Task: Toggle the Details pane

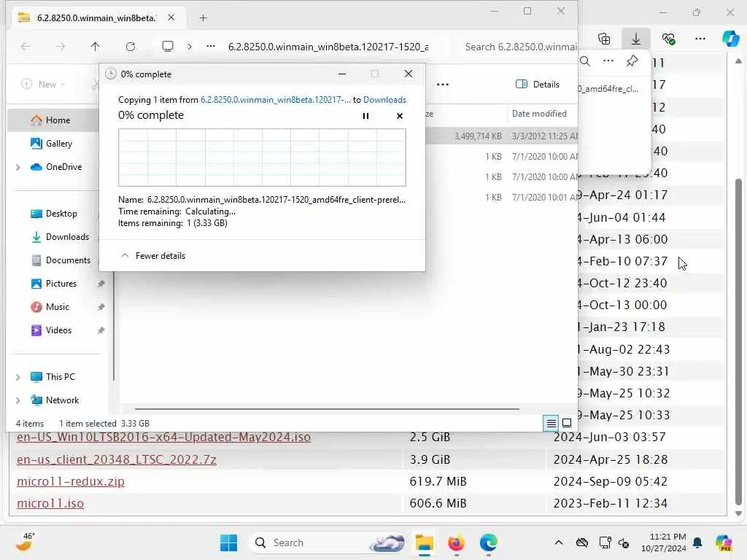Action: click(538, 85)
